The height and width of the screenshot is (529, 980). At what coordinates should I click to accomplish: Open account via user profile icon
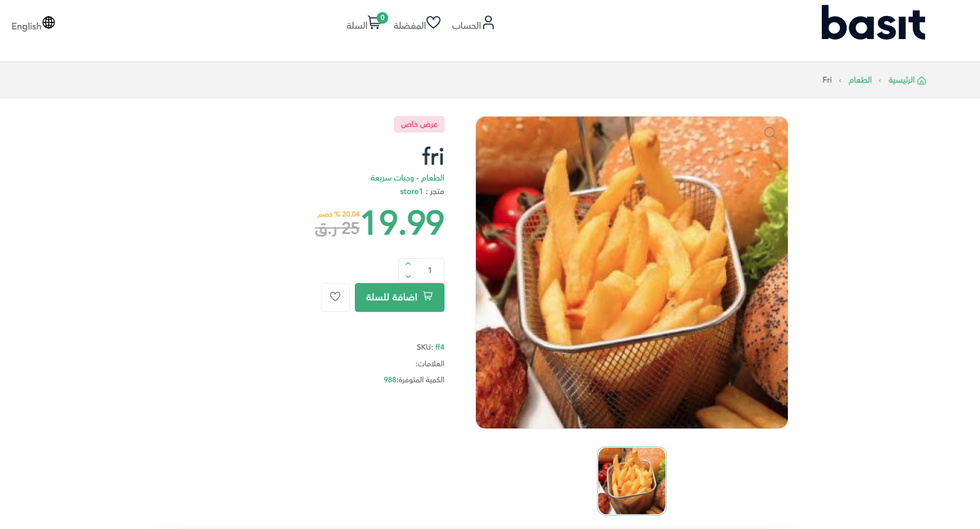click(x=488, y=23)
